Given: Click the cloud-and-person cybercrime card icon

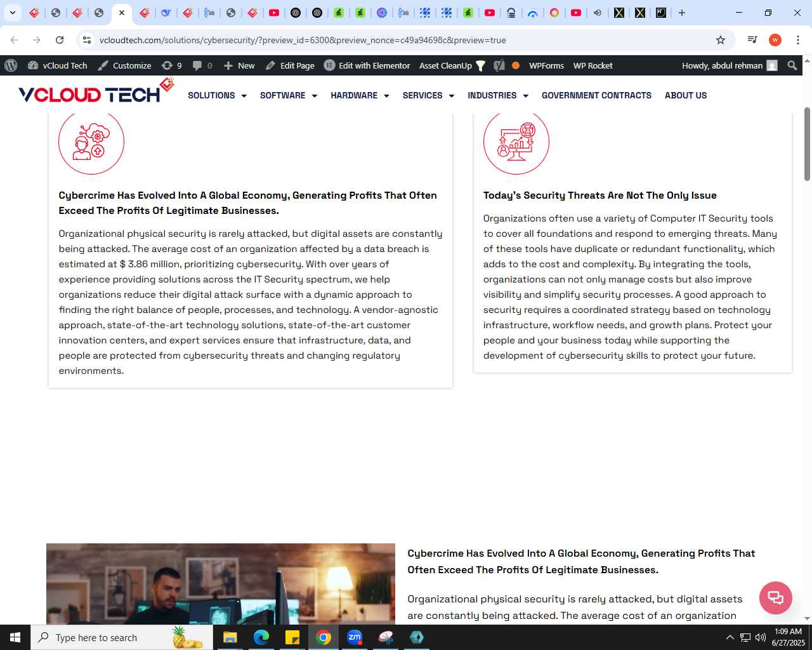Looking at the screenshot, I should 91,143.
